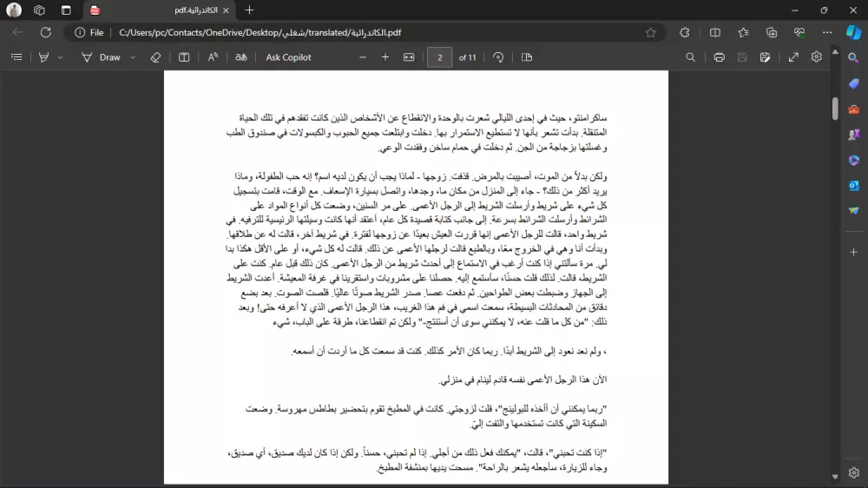This screenshot has width=868, height=488.
Task: Click the 'of 11' page count text
Action: [467, 57]
